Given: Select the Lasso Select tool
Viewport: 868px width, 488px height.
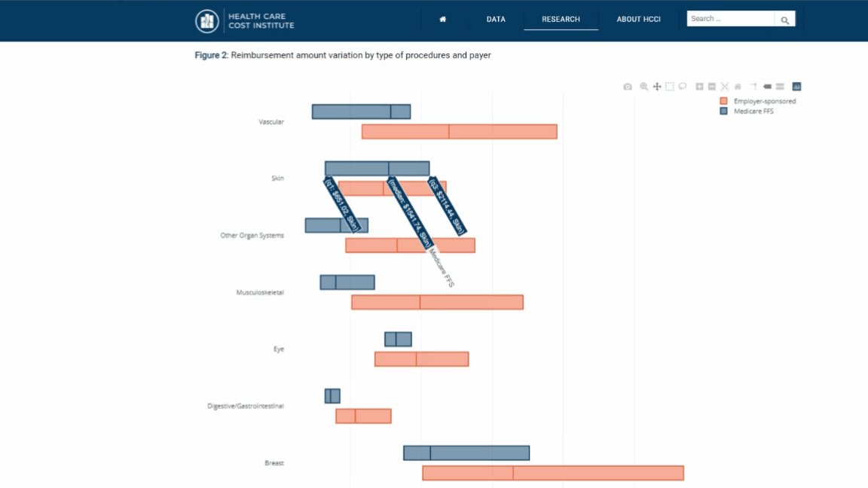Looking at the screenshot, I should [682, 87].
